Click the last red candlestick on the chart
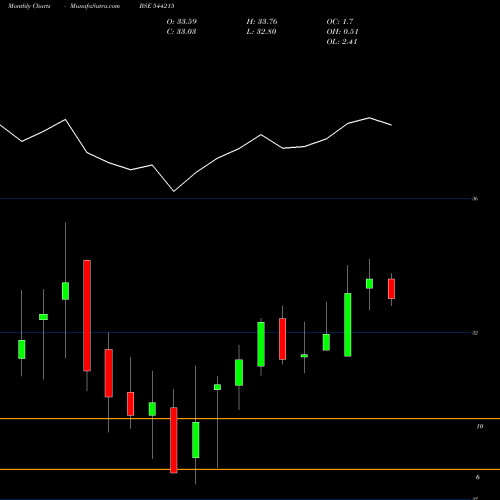This screenshot has width=500, height=500. pos(391,289)
